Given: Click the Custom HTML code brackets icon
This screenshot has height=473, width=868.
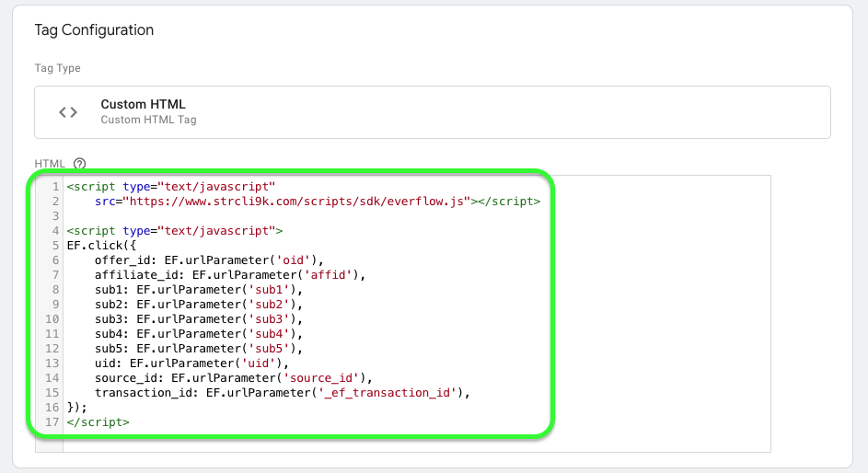Looking at the screenshot, I should (x=68, y=112).
